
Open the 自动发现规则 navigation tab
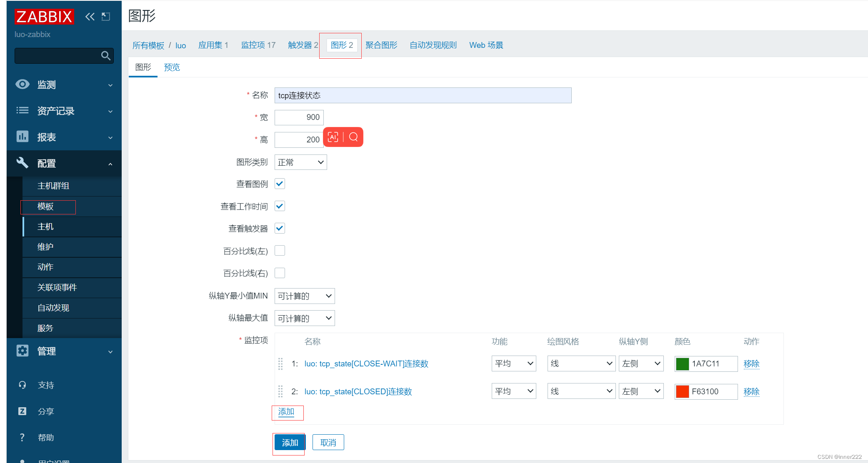pos(433,45)
